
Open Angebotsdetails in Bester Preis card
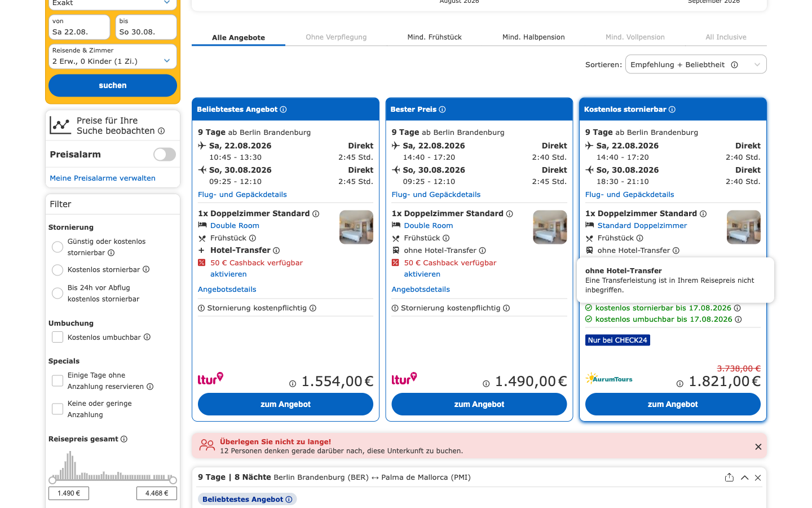coord(421,290)
